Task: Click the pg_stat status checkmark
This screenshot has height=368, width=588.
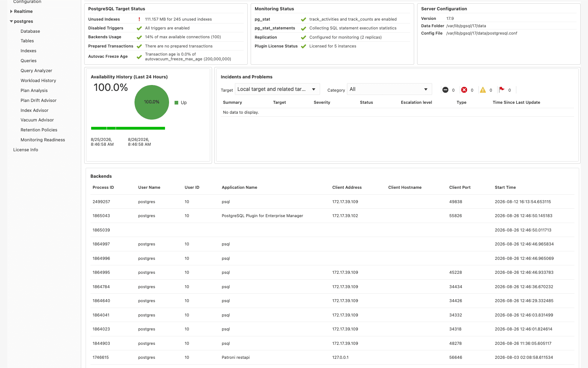Action: click(304, 20)
